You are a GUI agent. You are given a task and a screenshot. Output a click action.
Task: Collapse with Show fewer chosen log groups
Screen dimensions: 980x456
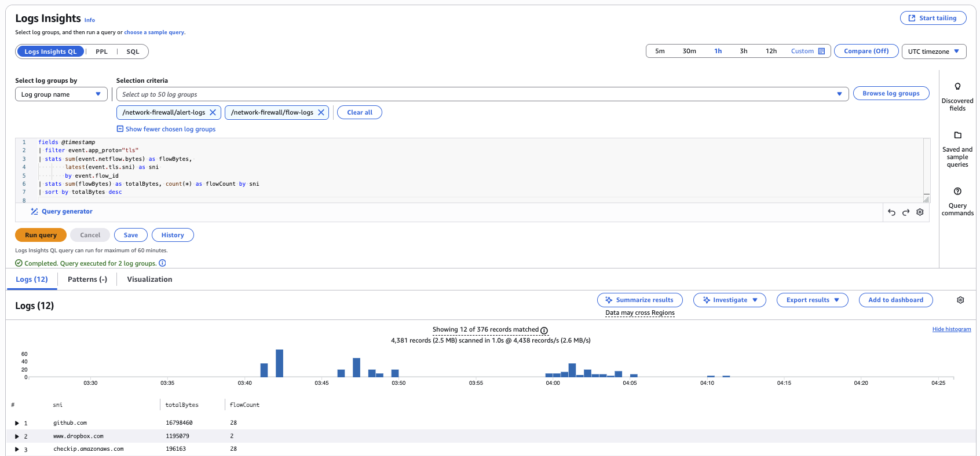[x=166, y=129]
